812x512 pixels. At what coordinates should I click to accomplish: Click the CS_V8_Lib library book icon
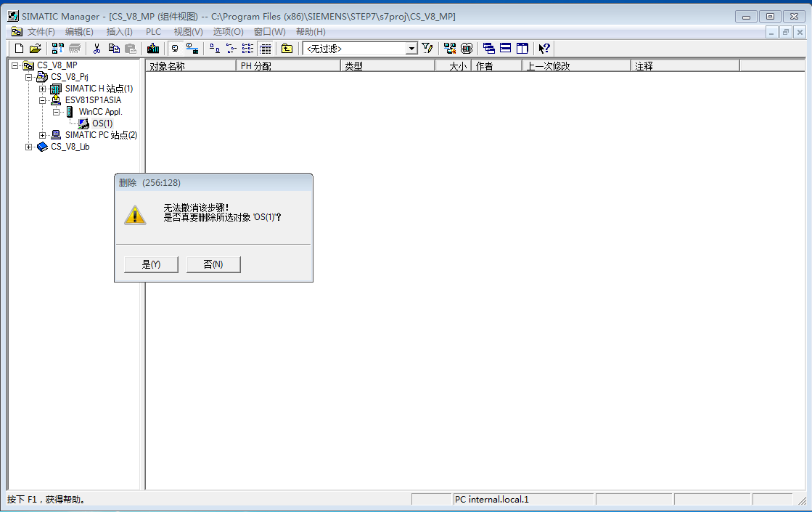point(43,147)
